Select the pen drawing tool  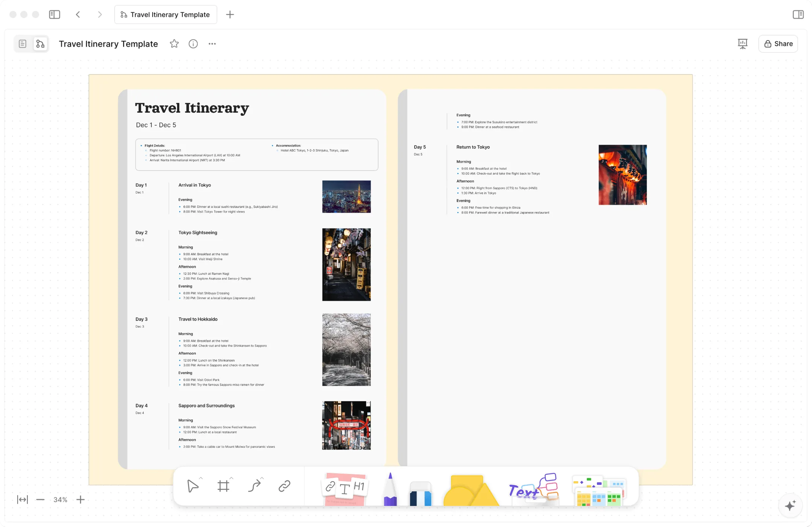(390, 489)
